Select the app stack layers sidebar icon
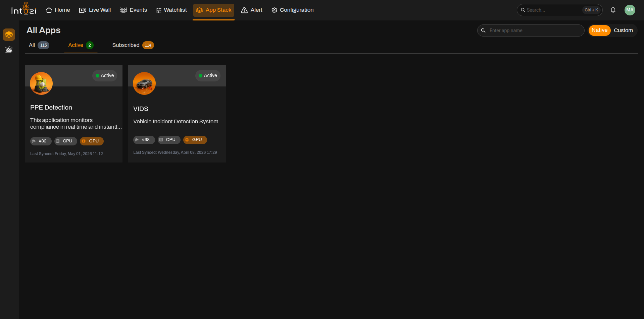Image resolution: width=644 pixels, height=319 pixels. tap(9, 35)
